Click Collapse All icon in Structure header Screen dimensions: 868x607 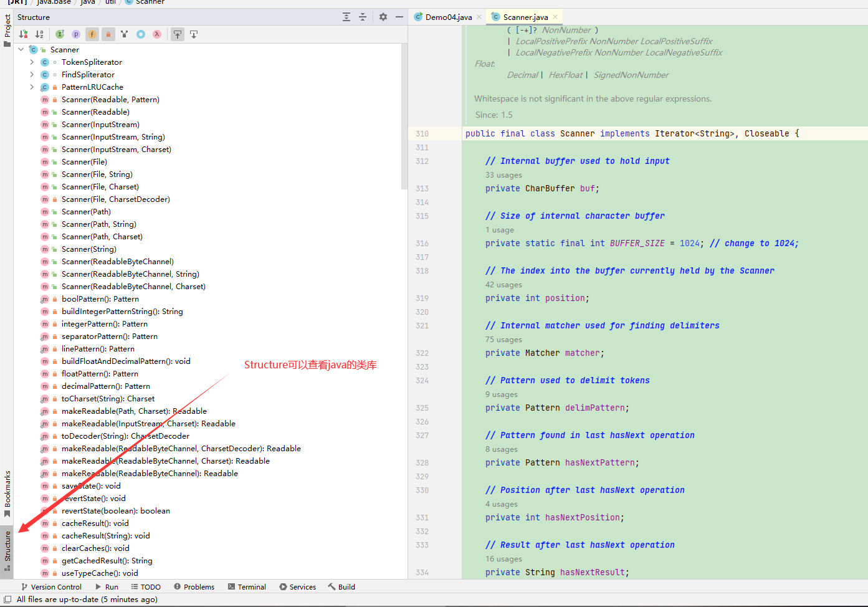click(x=363, y=17)
